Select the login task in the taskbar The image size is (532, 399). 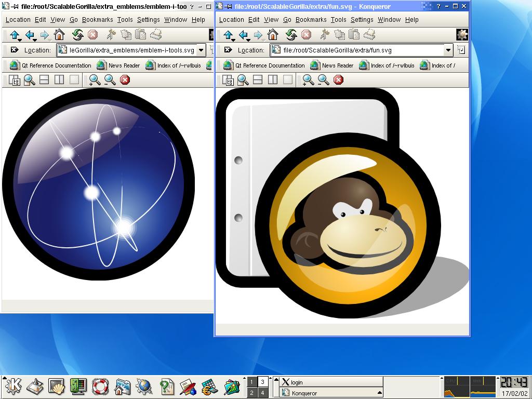pos(331,382)
